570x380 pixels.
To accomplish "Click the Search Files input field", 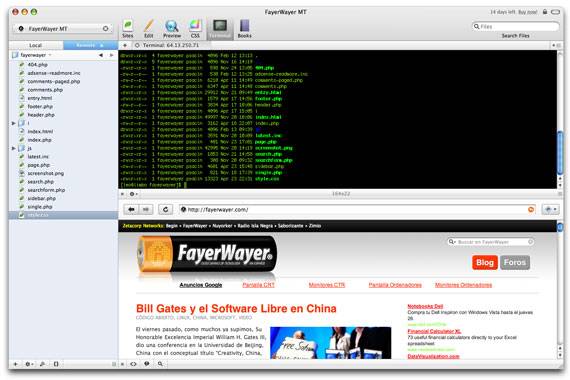I will point(515,27).
